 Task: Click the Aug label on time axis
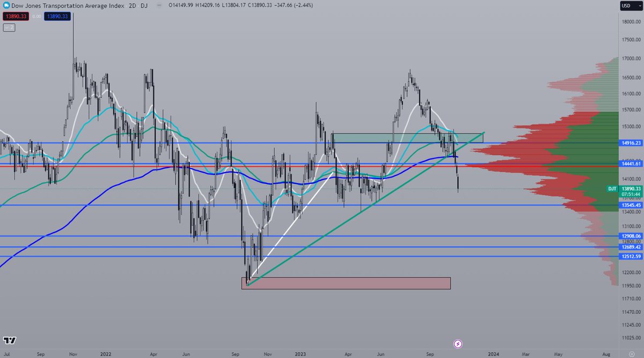click(x=606, y=354)
